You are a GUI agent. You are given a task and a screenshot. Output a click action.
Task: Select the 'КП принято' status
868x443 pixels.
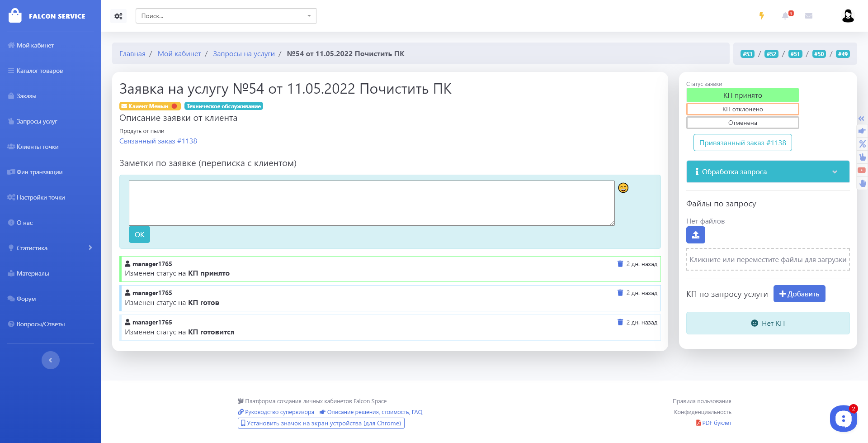click(742, 95)
